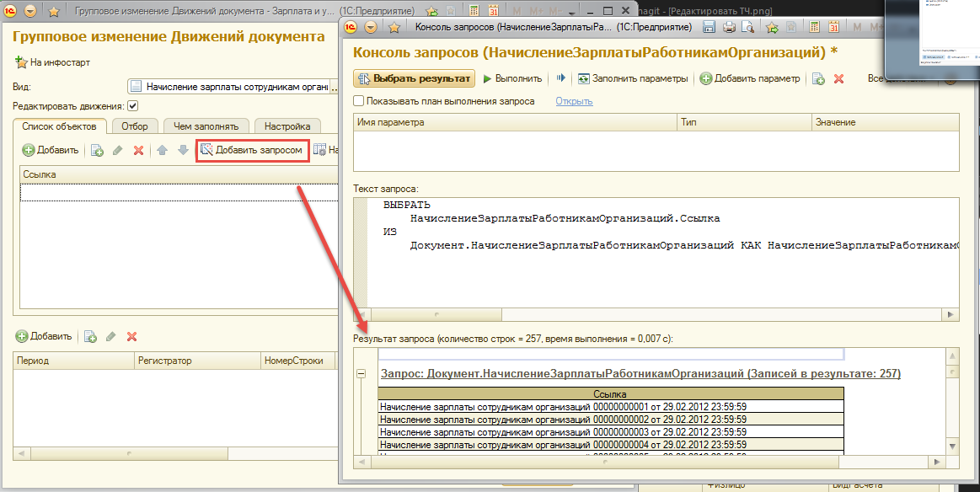The height and width of the screenshot is (492, 980).
Task: Click the 'Открыть' link
Action: point(574,101)
